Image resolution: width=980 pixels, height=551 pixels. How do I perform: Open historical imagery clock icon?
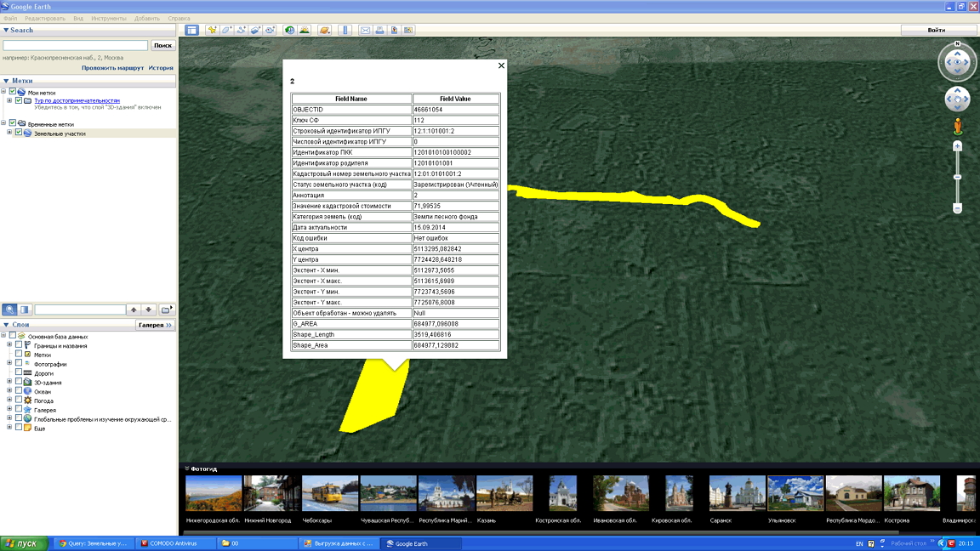(x=290, y=30)
